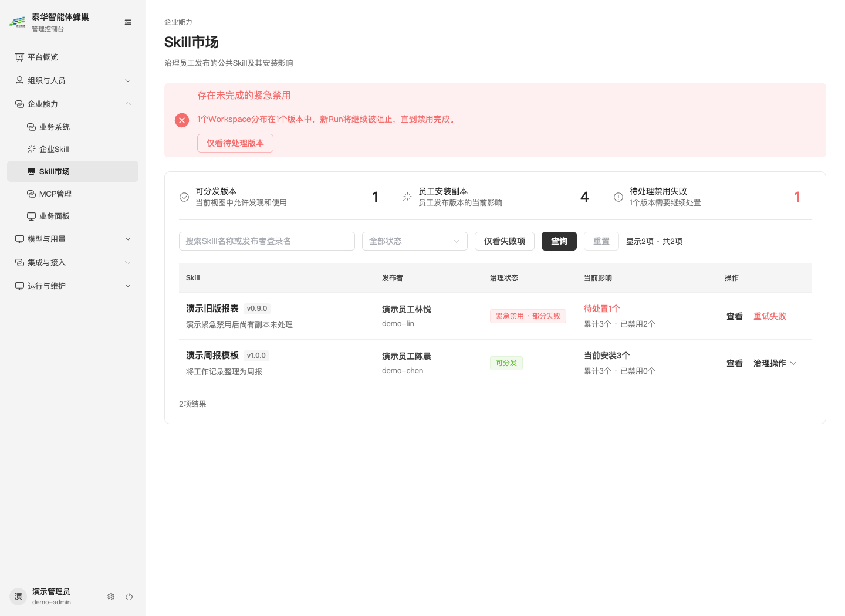Viewport: 845px width, 616px height.
Task: Click the 运行与维护 monitor icon
Action: coord(19,286)
